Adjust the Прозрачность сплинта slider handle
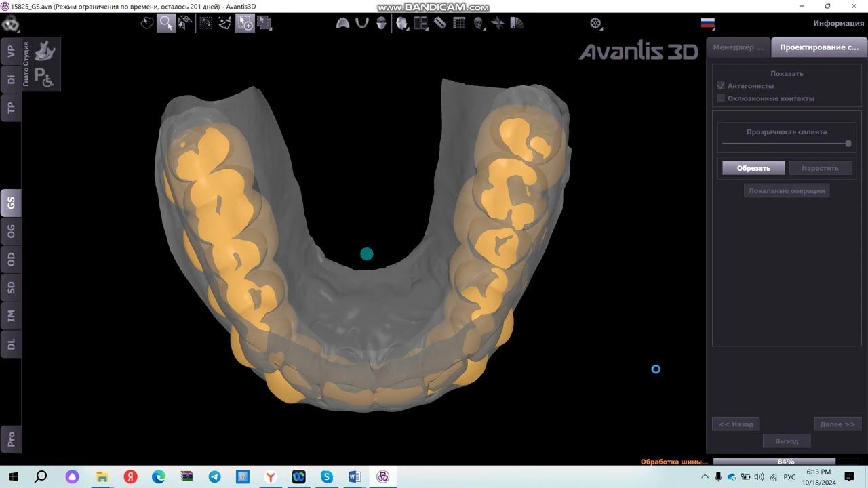This screenshot has height=488, width=868. (848, 144)
